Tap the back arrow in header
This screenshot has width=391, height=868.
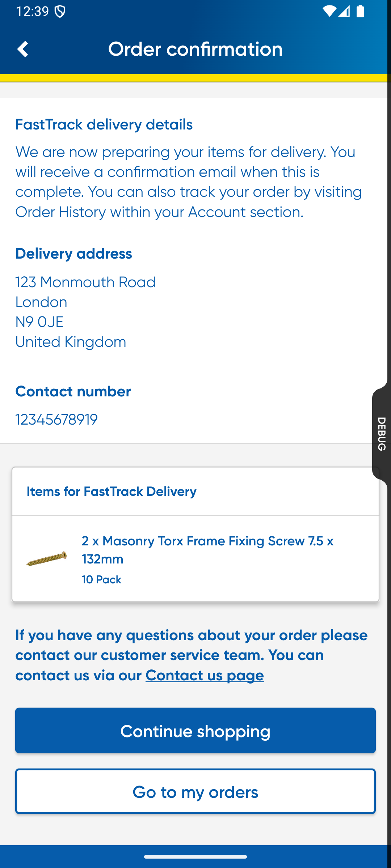[22, 49]
